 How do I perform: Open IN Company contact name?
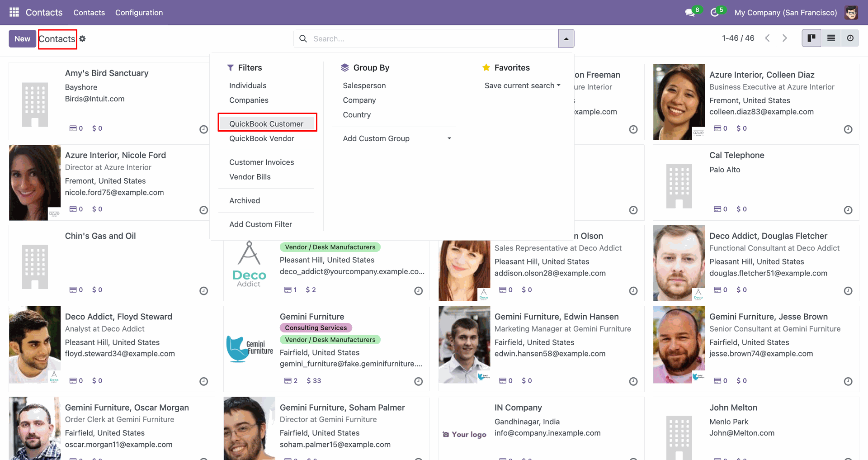pos(518,408)
